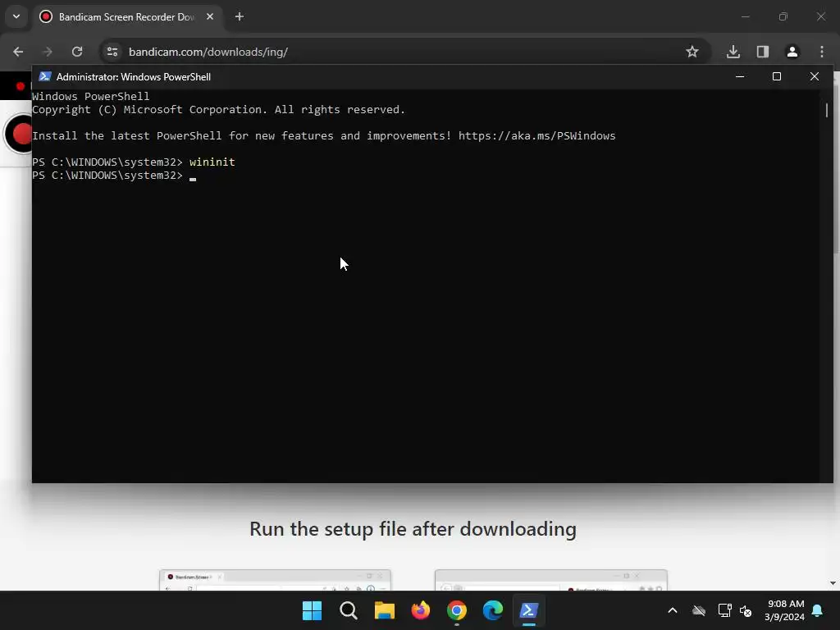Screen dimensions: 840x630
Task: Click the PowerShell vertical scrollbar thumb
Action: (x=827, y=110)
